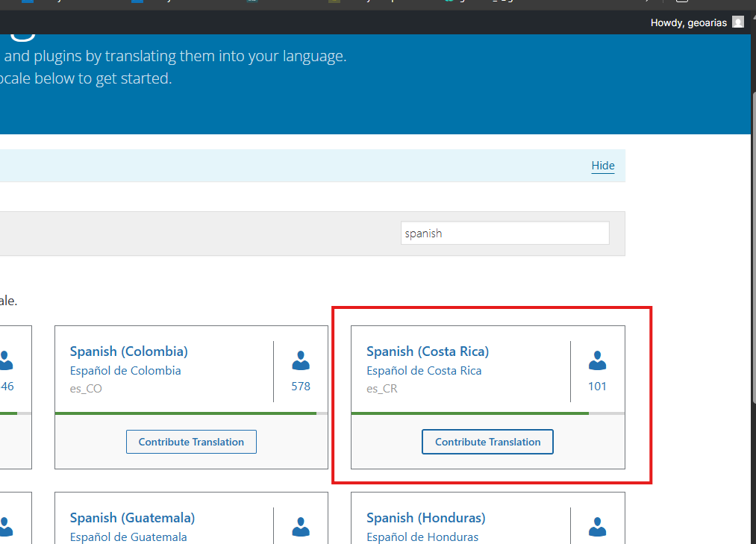Open the Spanish (Costa Rica) contributors icon
The height and width of the screenshot is (544, 756).
pos(597,362)
